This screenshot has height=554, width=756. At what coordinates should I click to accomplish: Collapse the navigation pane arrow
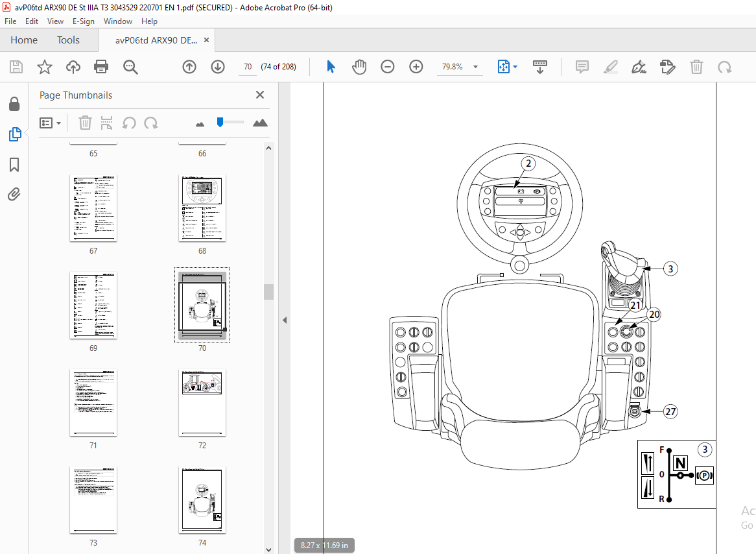tap(285, 320)
